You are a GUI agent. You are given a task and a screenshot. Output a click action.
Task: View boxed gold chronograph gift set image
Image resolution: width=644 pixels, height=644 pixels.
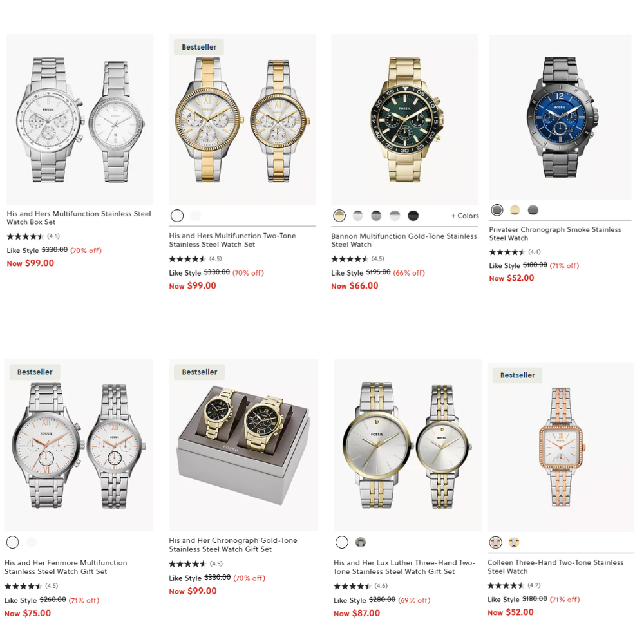pos(243,445)
